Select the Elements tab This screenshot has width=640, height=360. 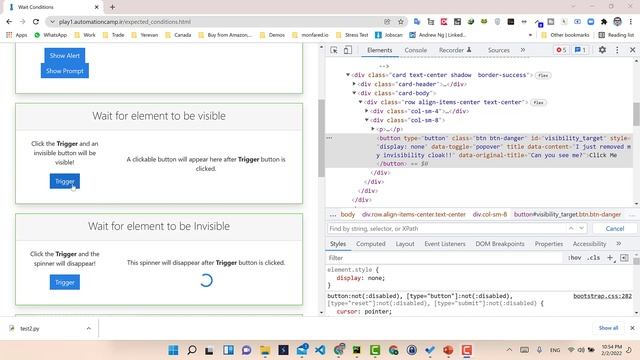coord(380,50)
